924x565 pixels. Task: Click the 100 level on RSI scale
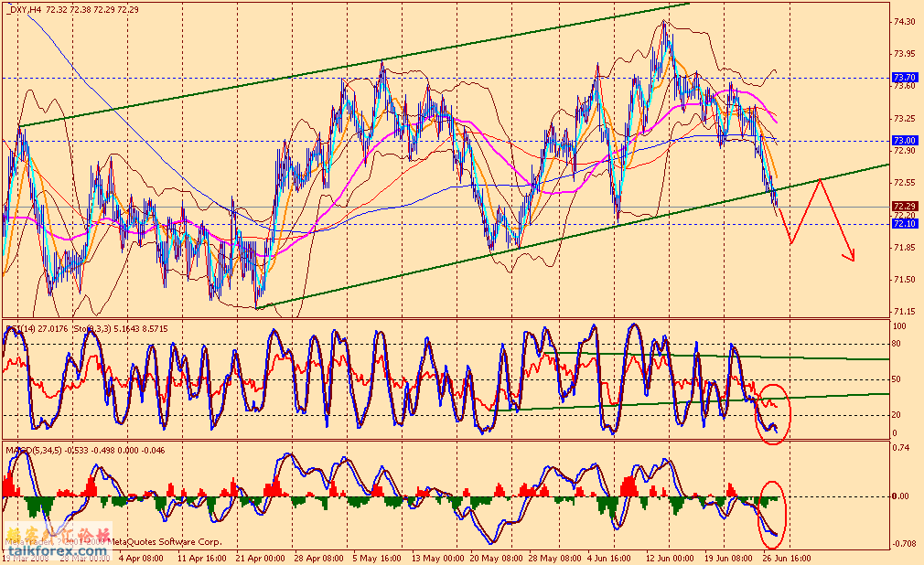[900, 325]
